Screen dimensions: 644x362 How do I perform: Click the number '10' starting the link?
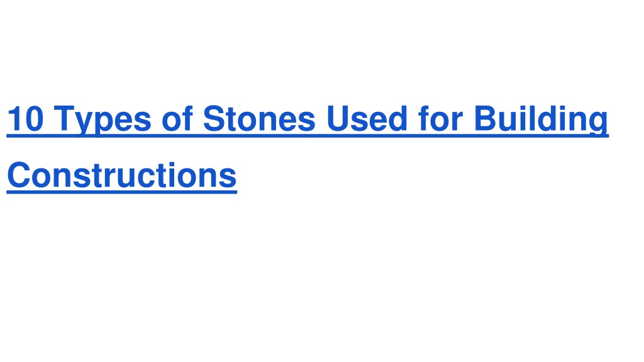click(x=25, y=119)
